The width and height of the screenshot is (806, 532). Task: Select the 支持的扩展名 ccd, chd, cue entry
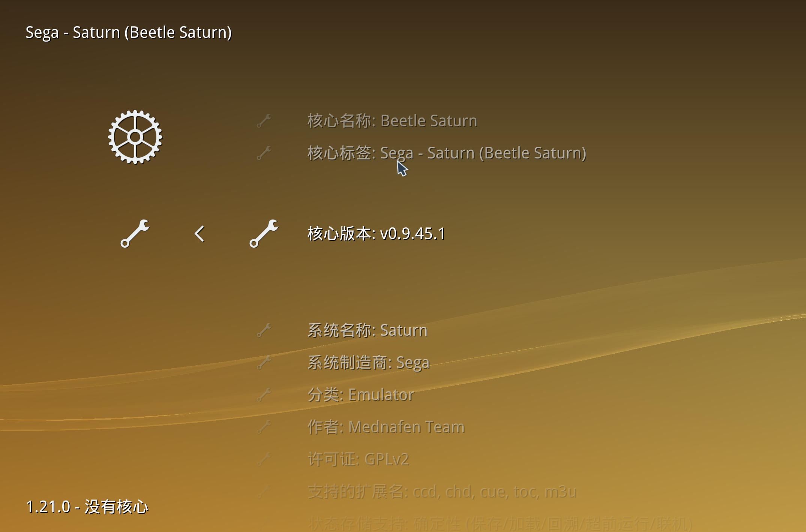point(442,492)
